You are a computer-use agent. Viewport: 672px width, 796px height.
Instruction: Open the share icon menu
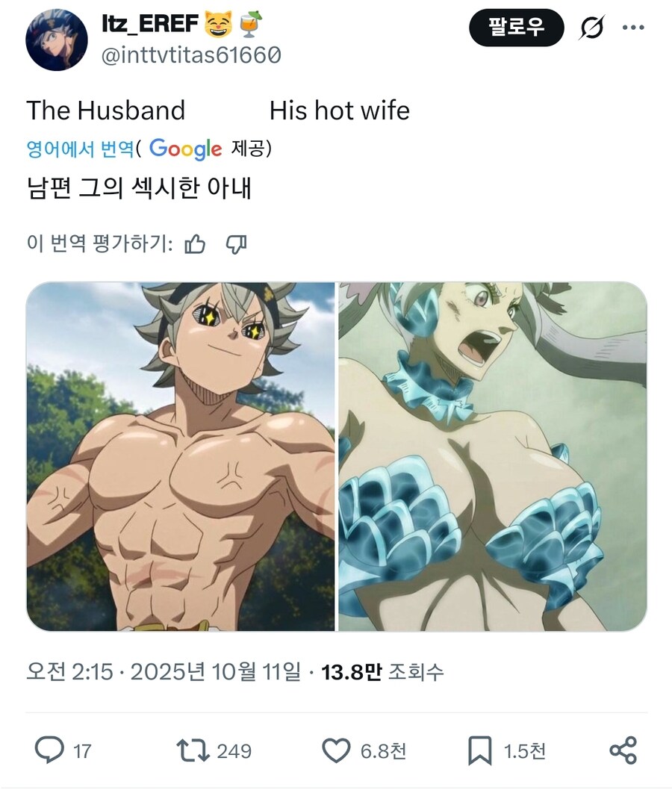click(x=623, y=750)
